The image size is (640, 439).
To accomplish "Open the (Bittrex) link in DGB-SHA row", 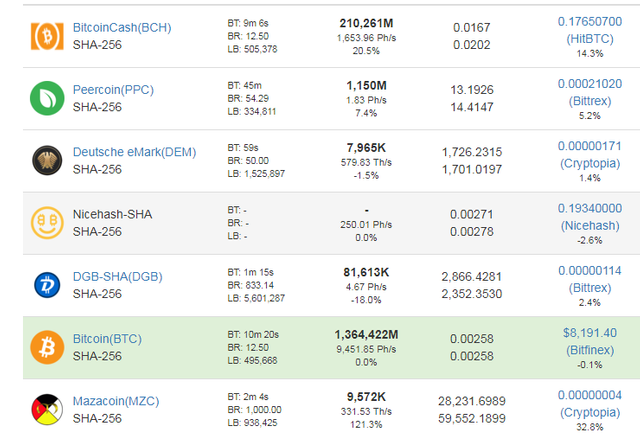I will (x=590, y=288).
